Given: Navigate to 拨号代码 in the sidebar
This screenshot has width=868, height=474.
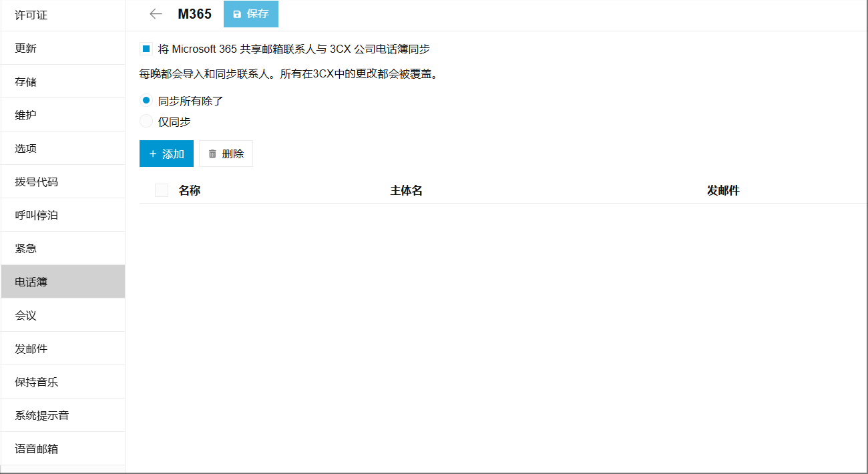Looking at the screenshot, I should (63, 182).
